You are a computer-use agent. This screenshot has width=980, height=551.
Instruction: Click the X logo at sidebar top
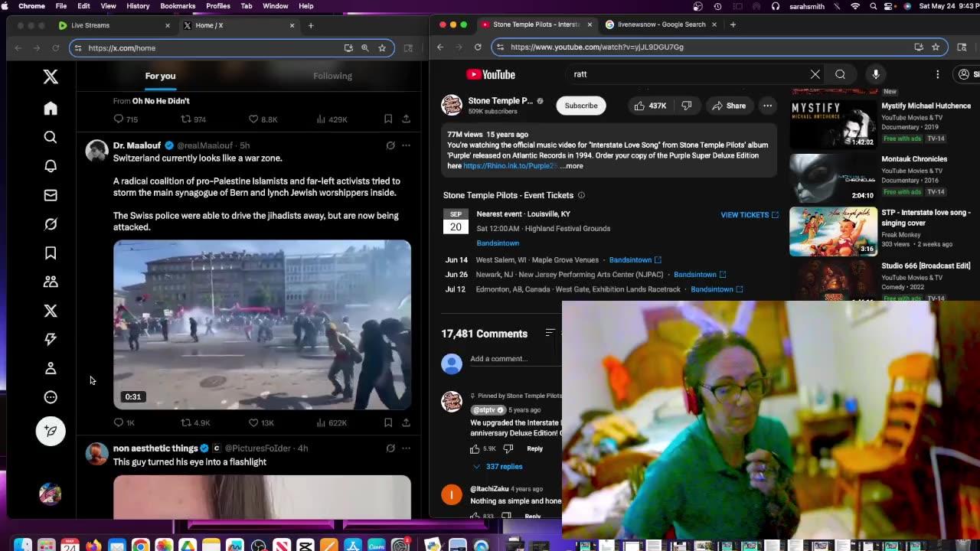[51, 77]
